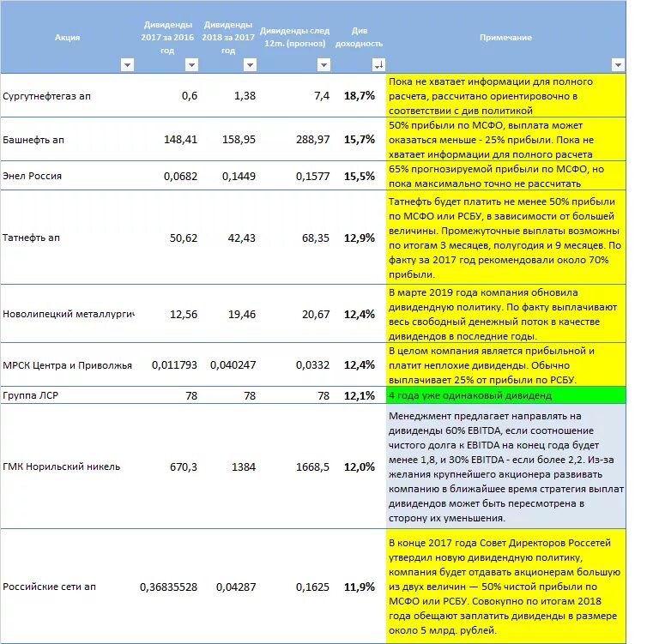Select the cell with value 0,011793
The height and width of the screenshot is (644, 659).
[167, 365]
